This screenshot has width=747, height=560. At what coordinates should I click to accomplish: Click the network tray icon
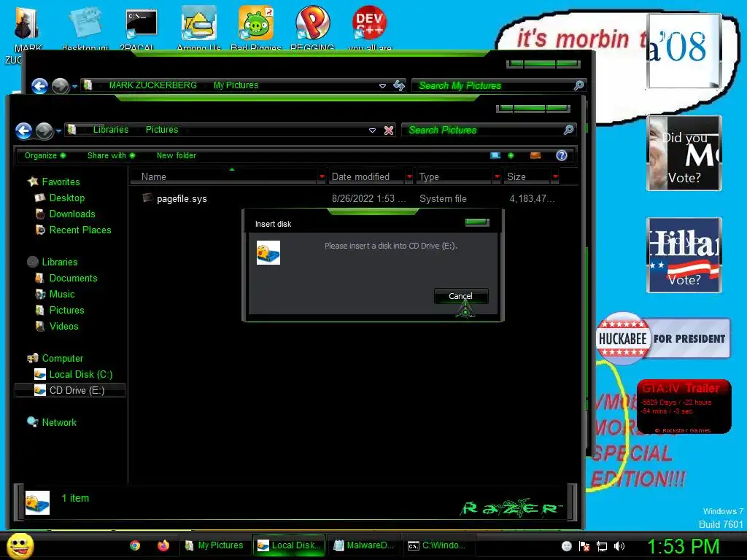[x=602, y=546]
